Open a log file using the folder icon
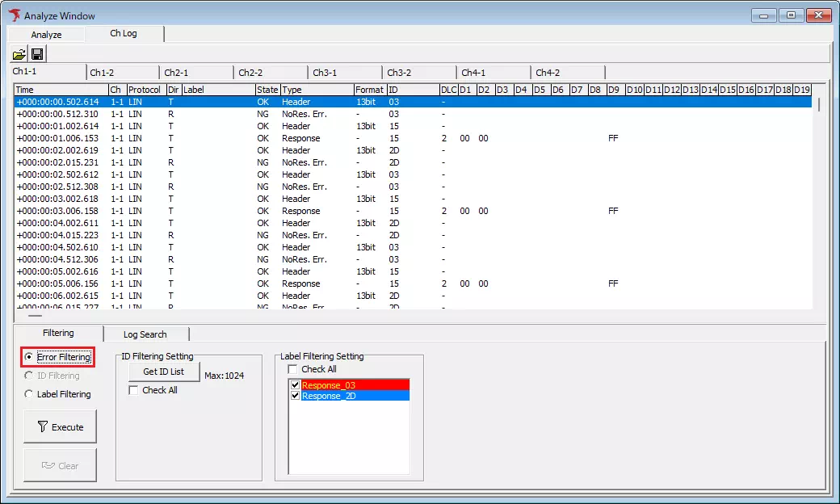Viewport: 840px width, 504px height. (x=19, y=53)
